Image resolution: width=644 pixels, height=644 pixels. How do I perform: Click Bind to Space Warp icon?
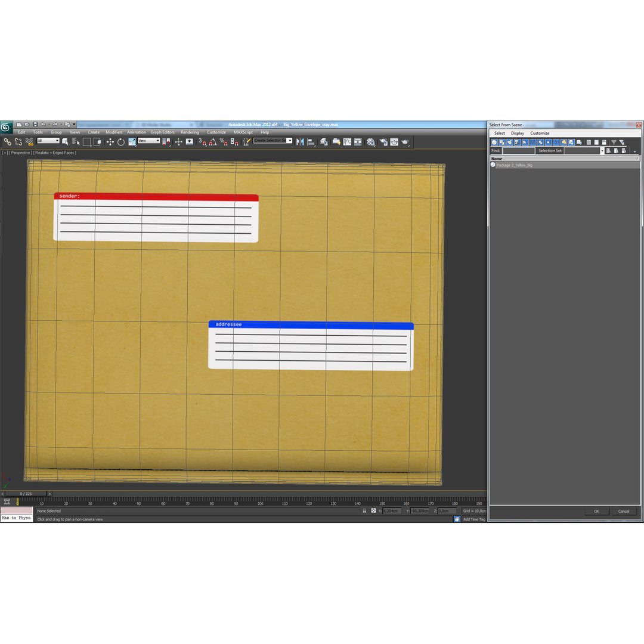point(29,142)
